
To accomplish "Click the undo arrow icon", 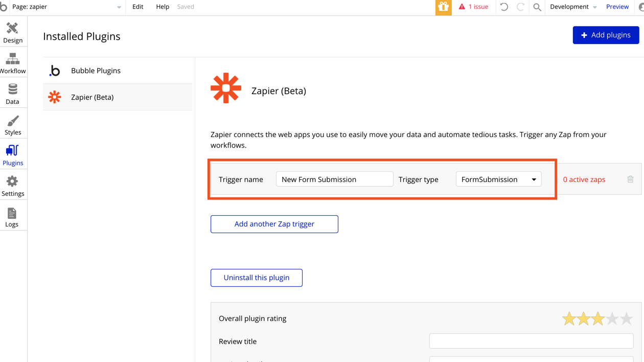I will tap(504, 7).
